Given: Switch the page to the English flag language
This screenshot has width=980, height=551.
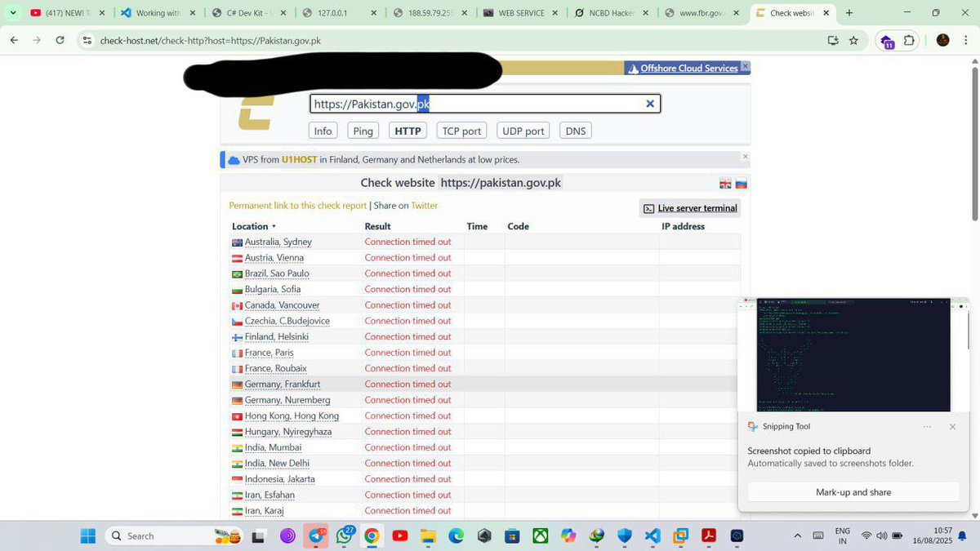Looking at the screenshot, I should 725,184.
